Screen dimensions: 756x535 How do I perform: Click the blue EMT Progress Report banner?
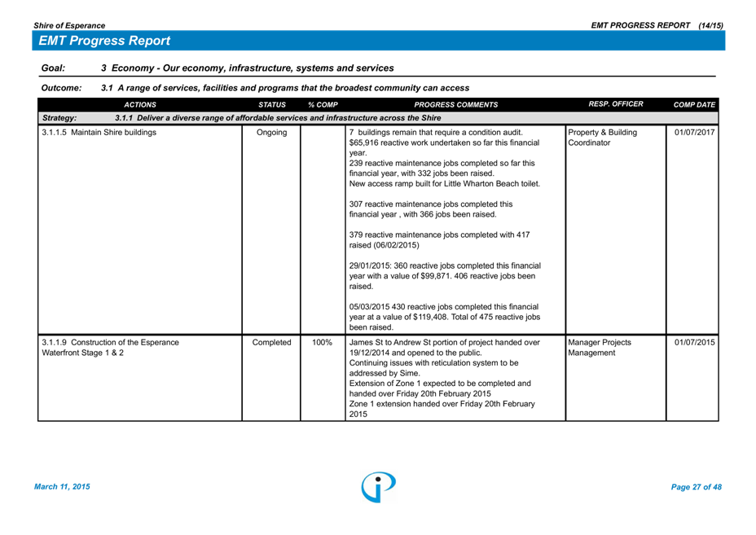pos(378,41)
